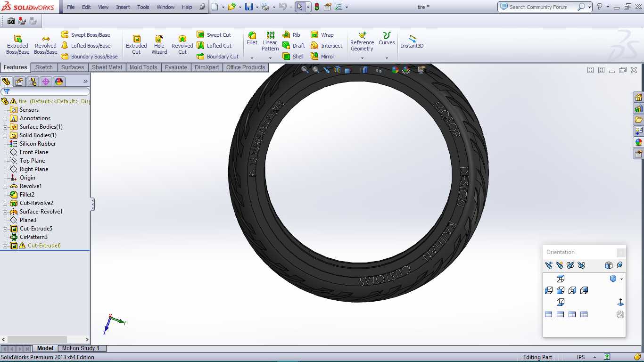This screenshot has width=644, height=362.
Task: Open the PropertyManager tab icon
Action: pos(19,82)
